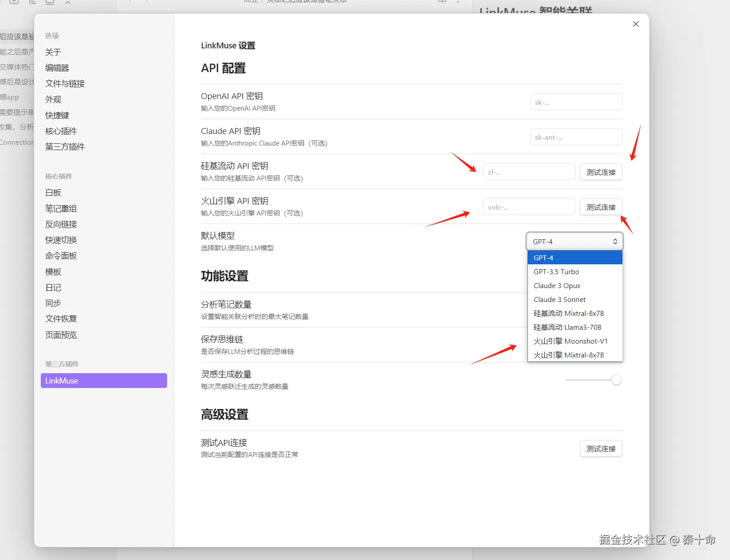The width and height of the screenshot is (730, 560).
Task: Click the '功能设置' heading
Action: coord(225,276)
